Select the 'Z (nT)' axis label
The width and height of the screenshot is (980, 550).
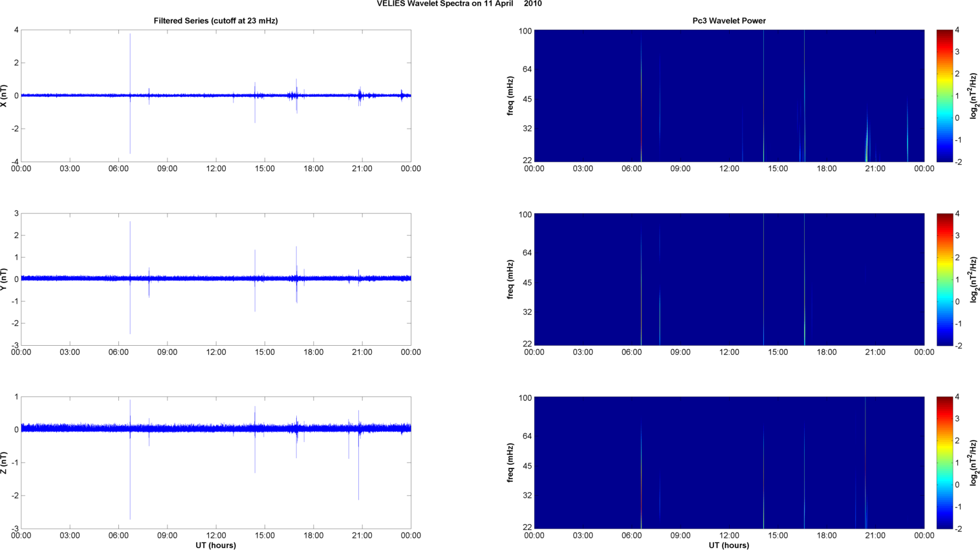5,463
